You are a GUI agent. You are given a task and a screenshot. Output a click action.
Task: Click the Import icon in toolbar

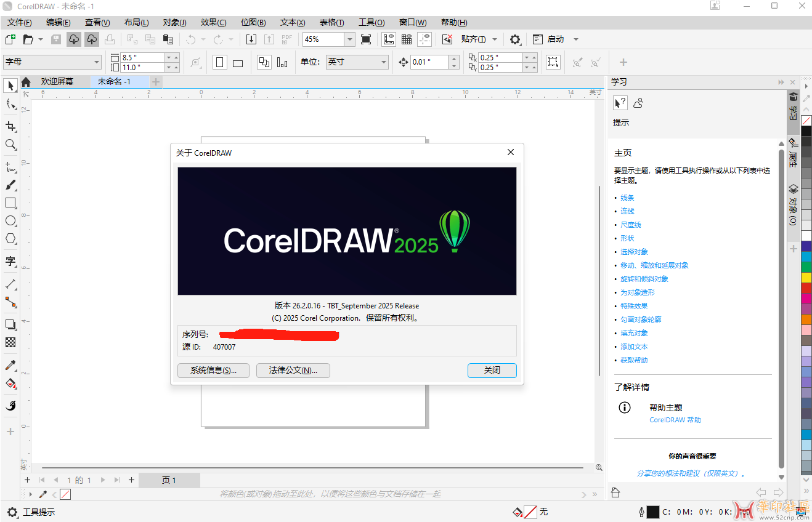pyautogui.click(x=251, y=39)
